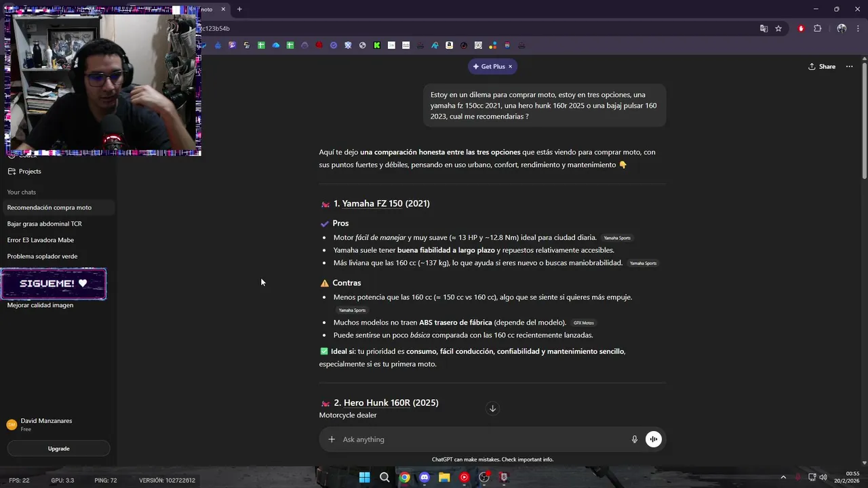Open the conversation options three-dot menu
The image size is (868, 488).
click(849, 66)
